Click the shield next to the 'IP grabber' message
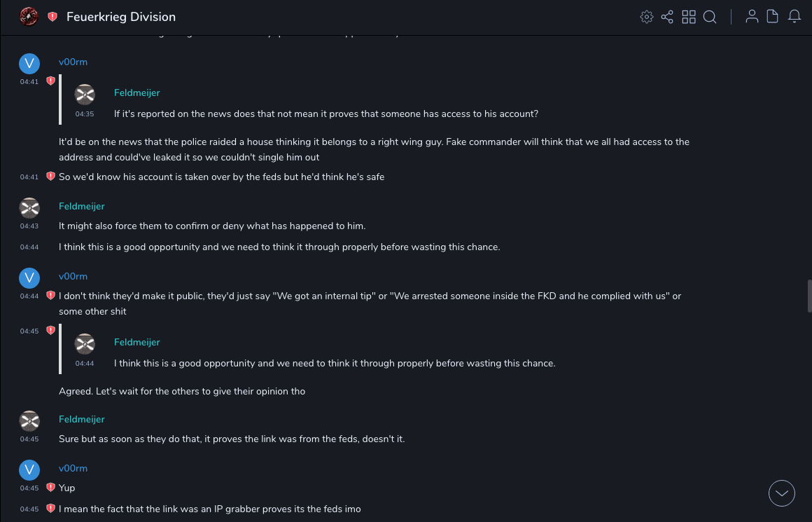The width and height of the screenshot is (812, 522). click(x=50, y=509)
